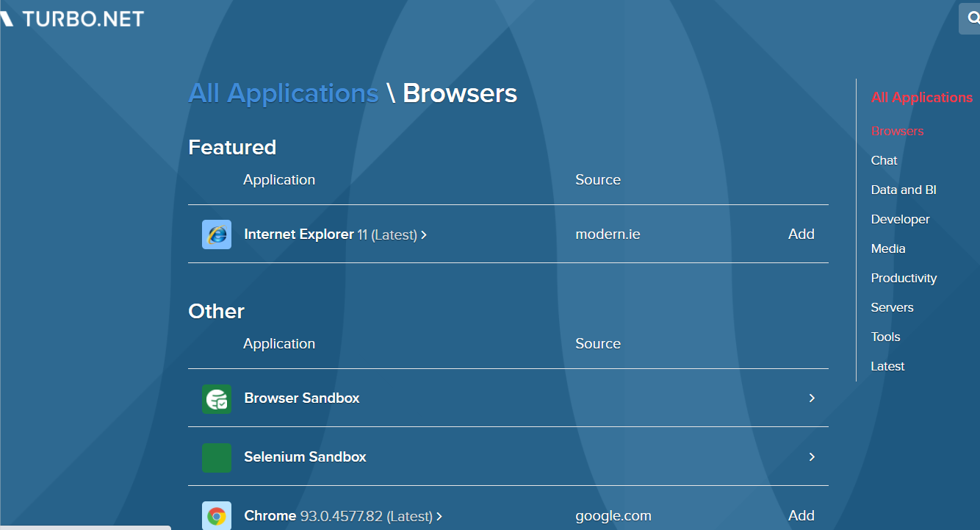This screenshot has height=530, width=980.
Task: Add Internet Explorer 11
Action: (801, 234)
